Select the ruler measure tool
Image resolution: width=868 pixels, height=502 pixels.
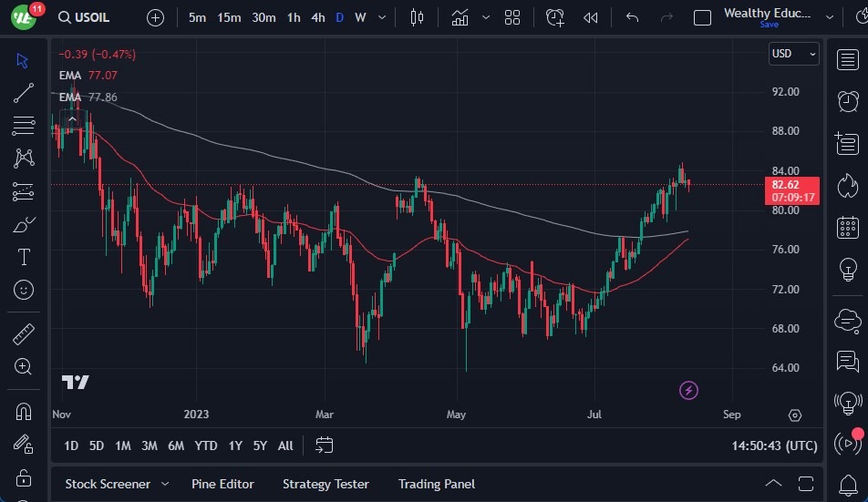pyautogui.click(x=24, y=334)
